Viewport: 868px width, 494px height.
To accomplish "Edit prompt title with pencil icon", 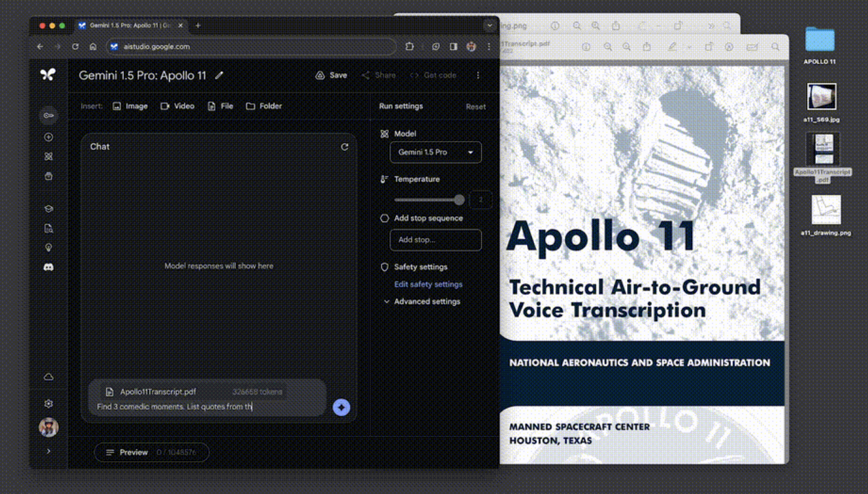I will [219, 75].
